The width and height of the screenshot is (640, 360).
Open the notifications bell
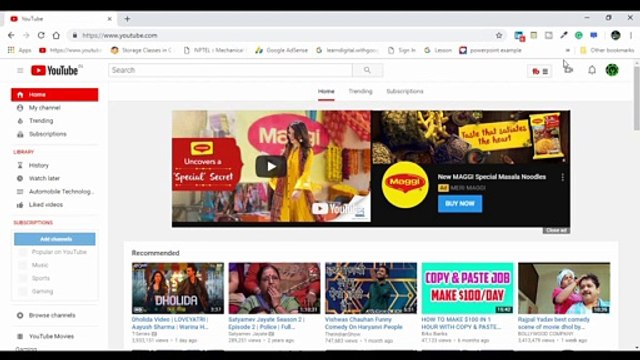pyautogui.click(x=592, y=70)
